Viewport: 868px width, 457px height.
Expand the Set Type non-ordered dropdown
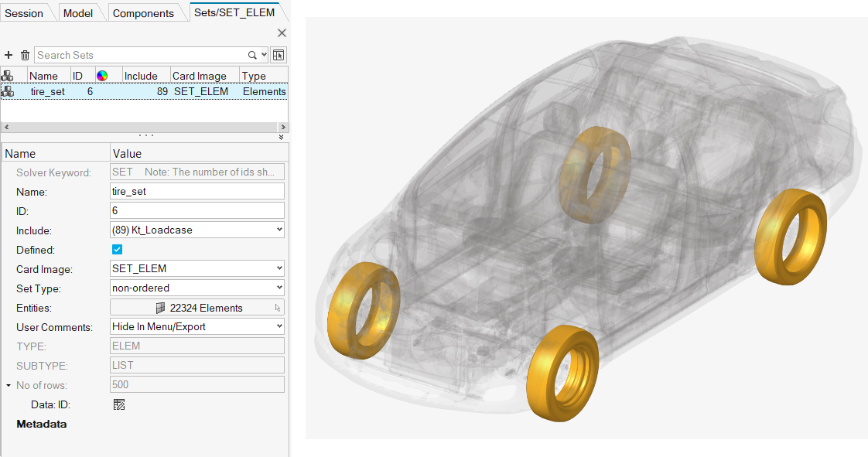click(x=198, y=288)
